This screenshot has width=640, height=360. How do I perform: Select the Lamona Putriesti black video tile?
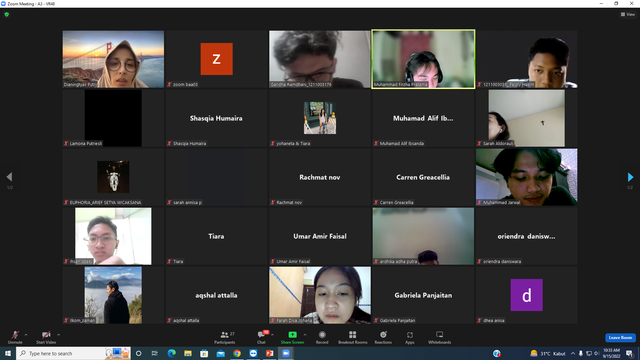(113, 118)
